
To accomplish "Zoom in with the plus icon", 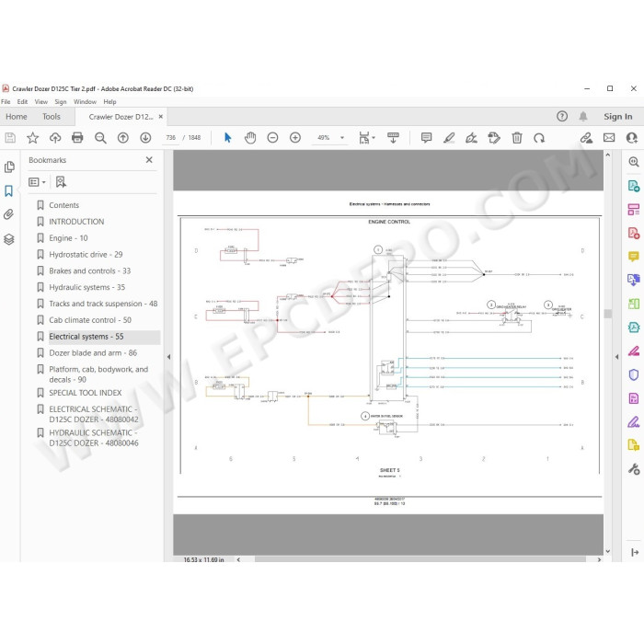I will click(295, 138).
